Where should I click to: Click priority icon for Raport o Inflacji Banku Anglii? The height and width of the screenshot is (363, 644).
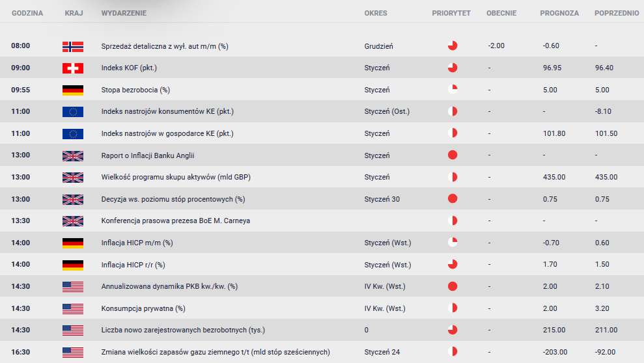452,155
